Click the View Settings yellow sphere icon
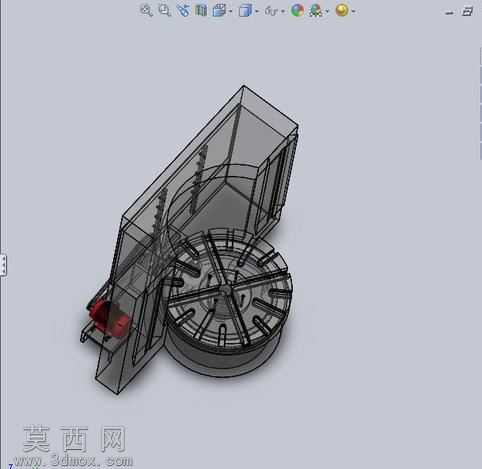The width and height of the screenshot is (482, 469). (342, 10)
